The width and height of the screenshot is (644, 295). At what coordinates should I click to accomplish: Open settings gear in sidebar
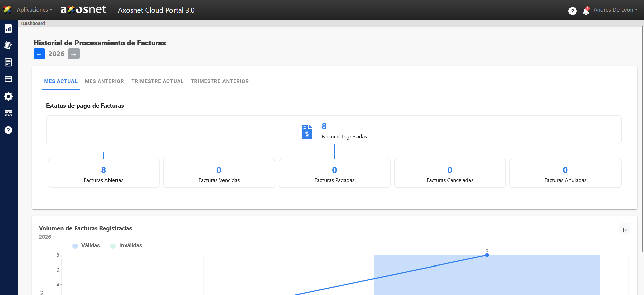[x=8, y=96]
